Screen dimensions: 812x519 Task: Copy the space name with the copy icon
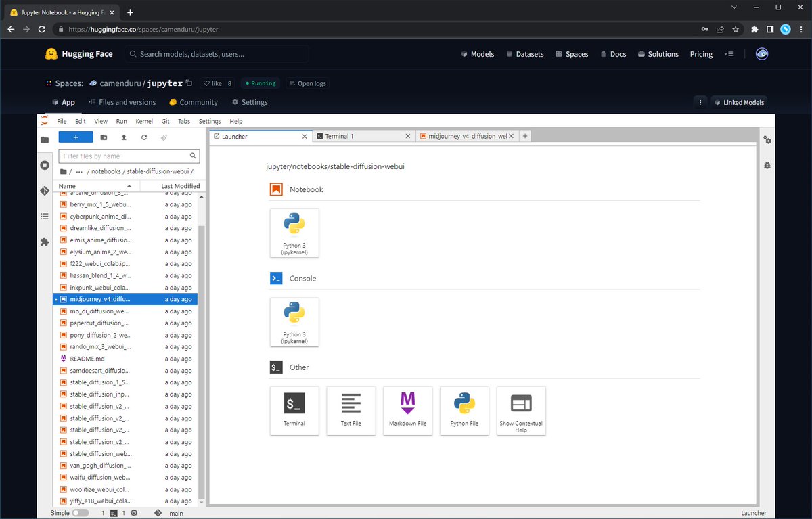189,83
